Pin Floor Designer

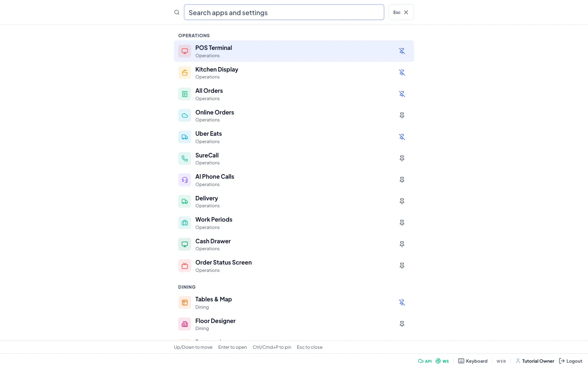[402, 324]
